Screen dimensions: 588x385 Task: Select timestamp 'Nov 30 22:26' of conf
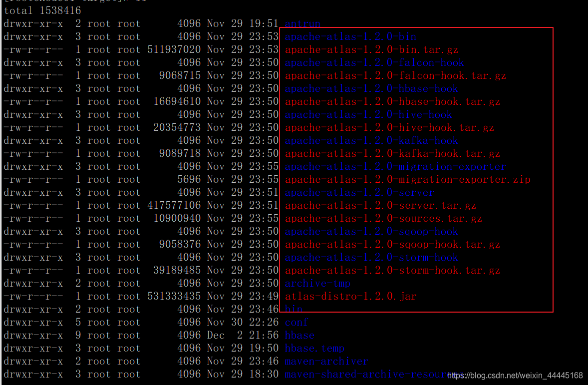[x=243, y=323]
